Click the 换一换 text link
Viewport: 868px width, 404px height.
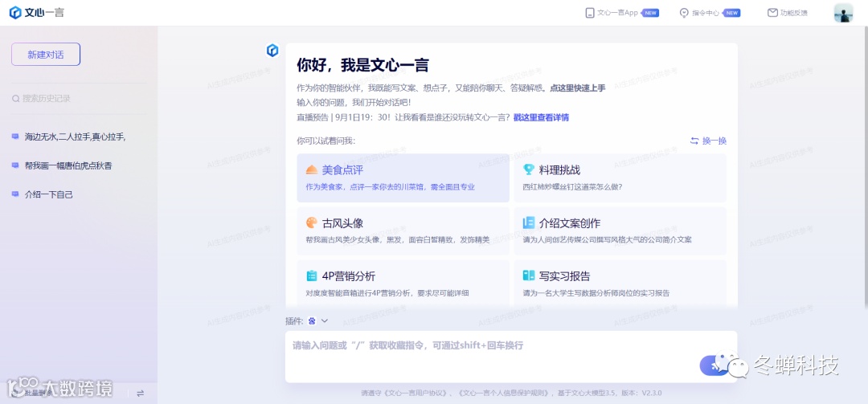(x=714, y=141)
